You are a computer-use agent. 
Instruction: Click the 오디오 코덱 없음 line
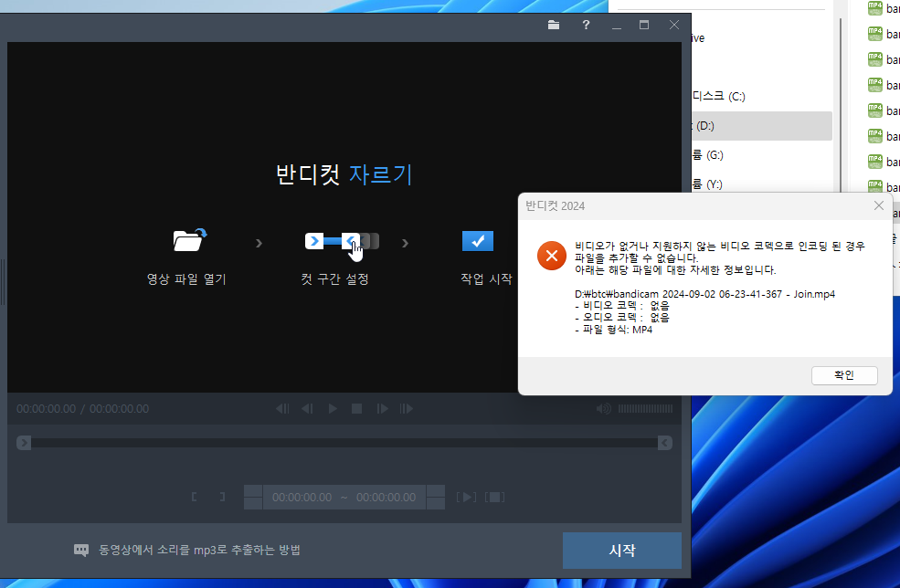coord(622,318)
